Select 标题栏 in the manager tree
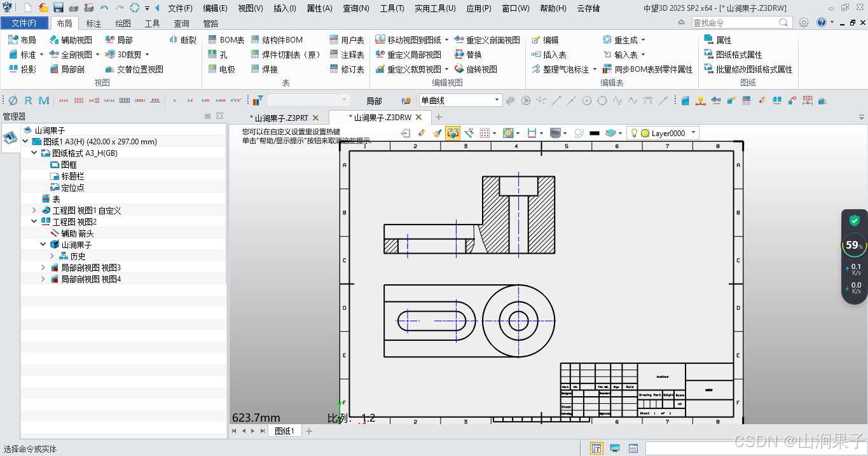Screen dimensions: 868x456 (72, 176)
